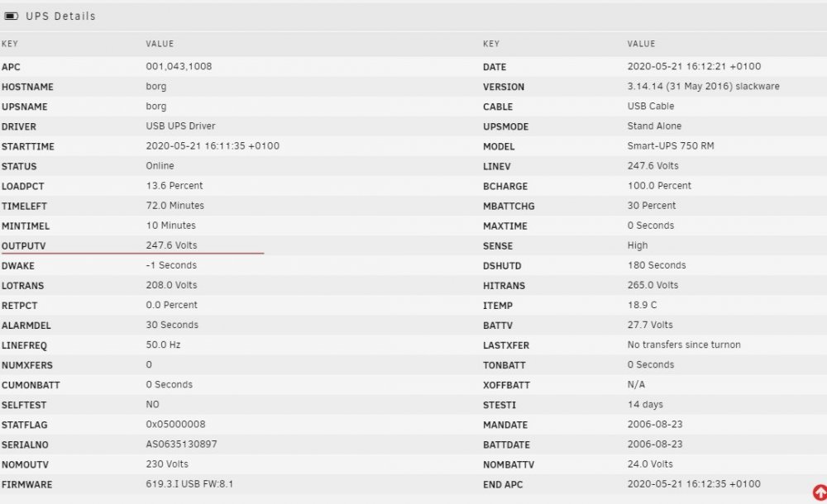Select the left KEY column header

coord(9,44)
